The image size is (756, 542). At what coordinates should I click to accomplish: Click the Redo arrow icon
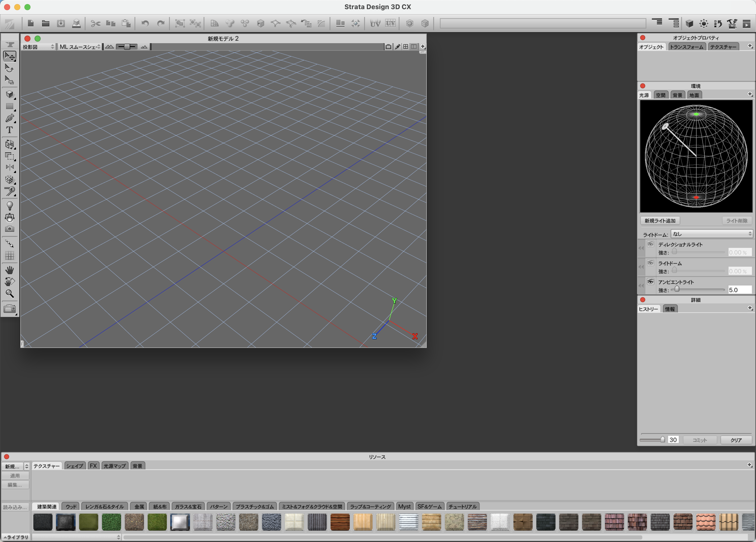coord(161,23)
